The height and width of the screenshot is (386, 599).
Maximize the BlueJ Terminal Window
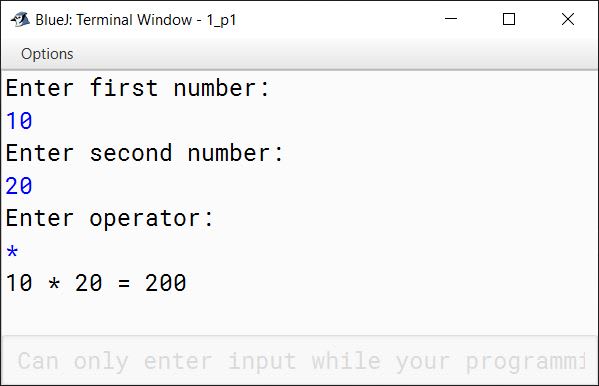pos(508,19)
